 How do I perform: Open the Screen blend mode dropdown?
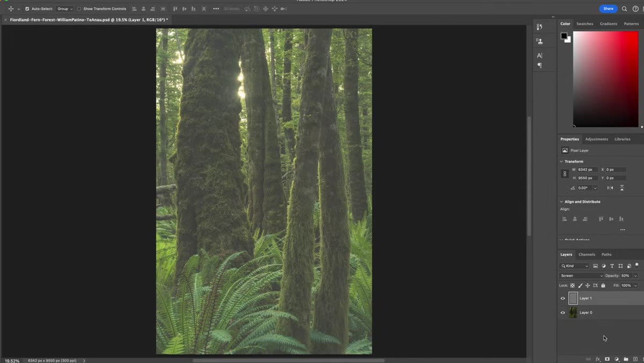582,275
